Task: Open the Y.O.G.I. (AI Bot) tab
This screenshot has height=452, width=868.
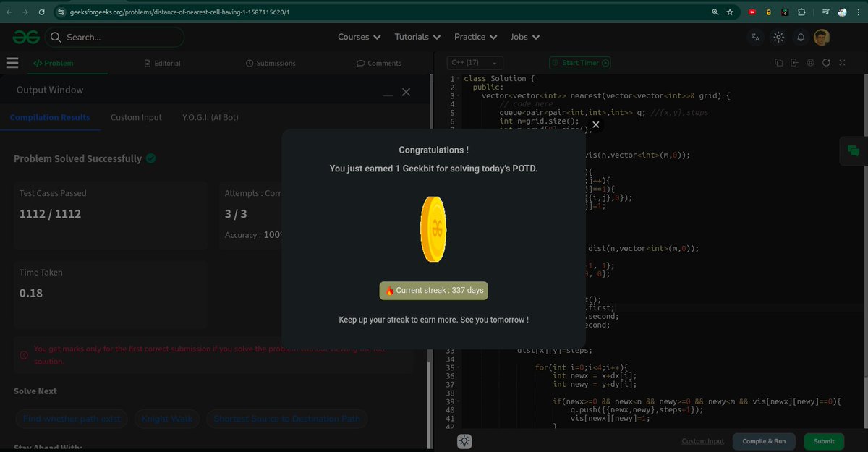Action: pyautogui.click(x=210, y=117)
